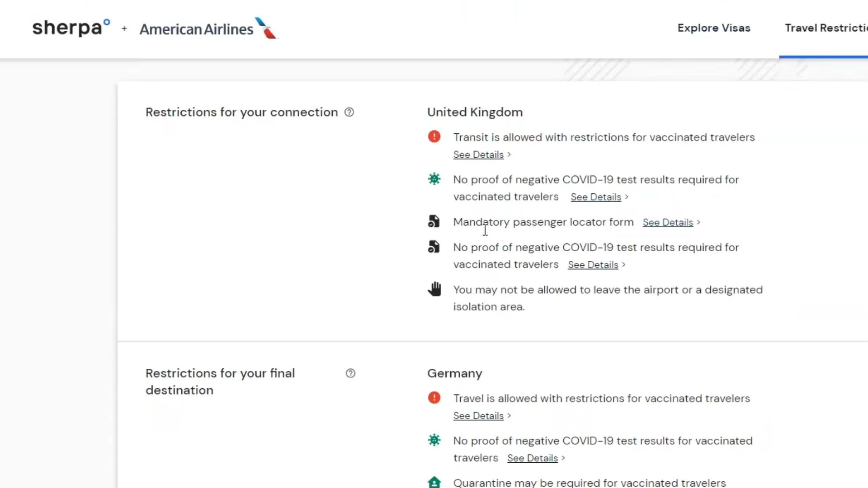This screenshot has height=488, width=868.
Task: Click the green quarantine house icon
Action: pos(434,482)
